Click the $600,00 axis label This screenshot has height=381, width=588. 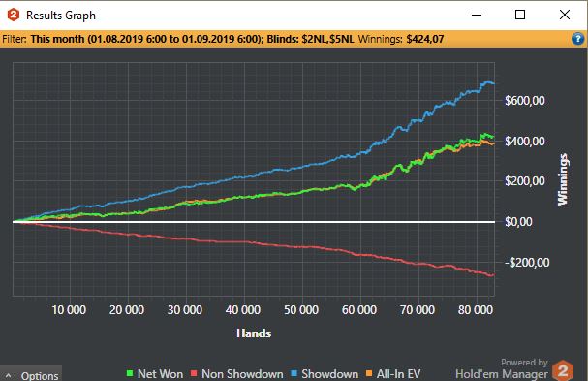[525, 101]
